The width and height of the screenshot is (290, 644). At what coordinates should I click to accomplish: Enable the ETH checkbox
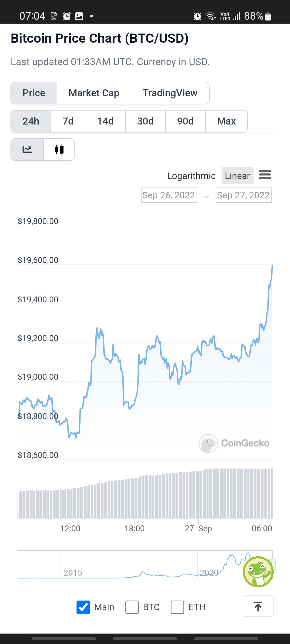(177, 607)
